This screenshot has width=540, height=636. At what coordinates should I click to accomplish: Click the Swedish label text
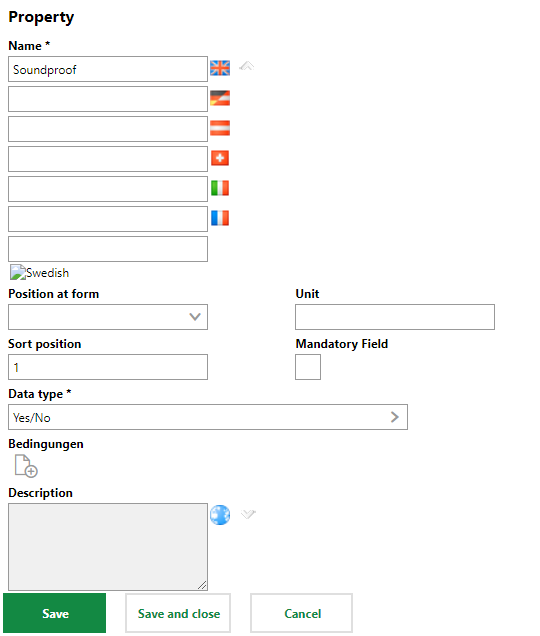pos(47,273)
